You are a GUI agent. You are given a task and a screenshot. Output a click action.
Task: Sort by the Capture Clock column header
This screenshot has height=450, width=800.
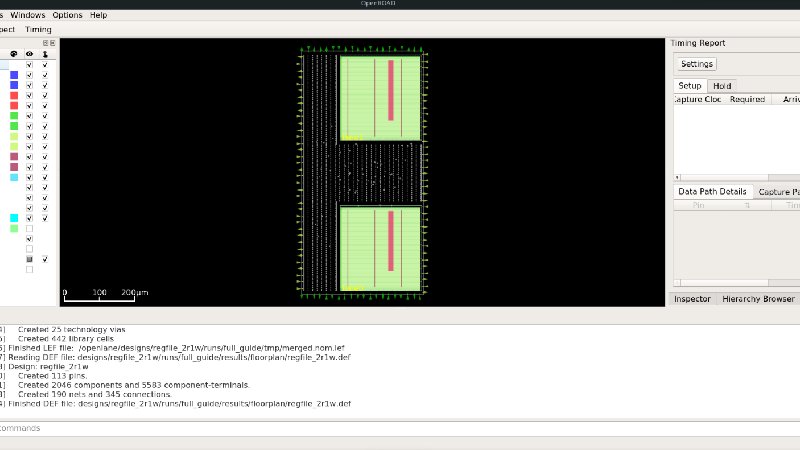tap(698, 99)
